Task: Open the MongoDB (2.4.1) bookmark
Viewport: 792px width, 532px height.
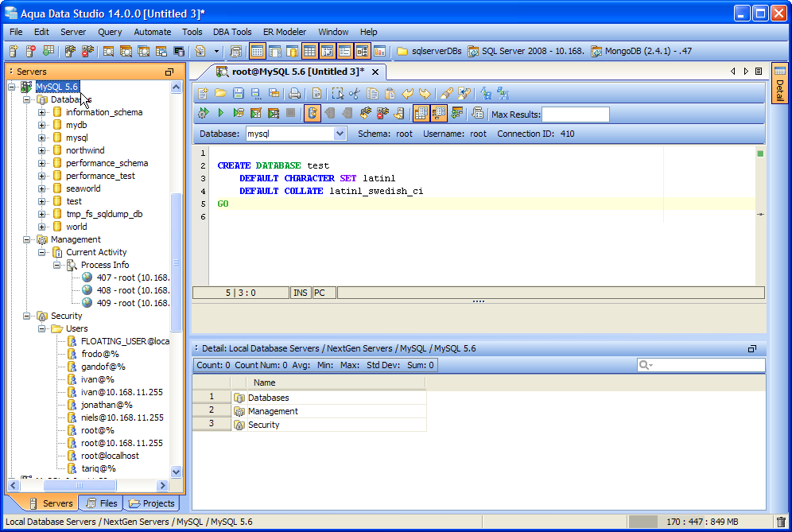Action: (x=642, y=51)
